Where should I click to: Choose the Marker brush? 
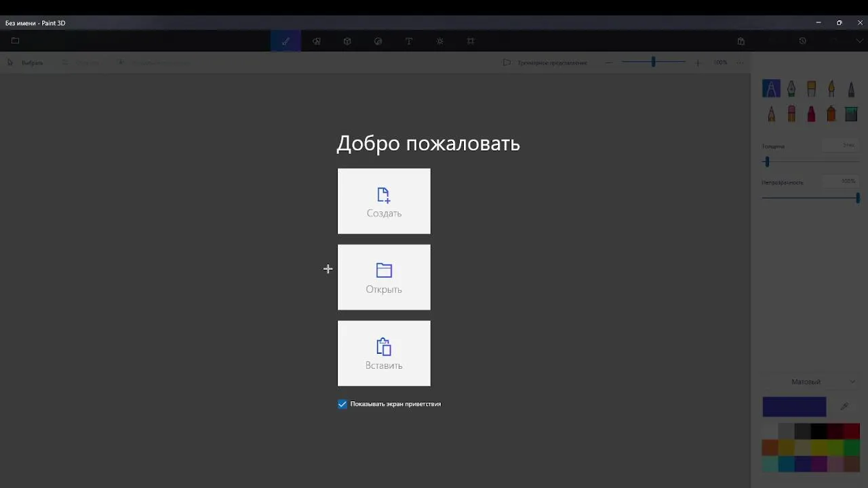click(x=771, y=89)
